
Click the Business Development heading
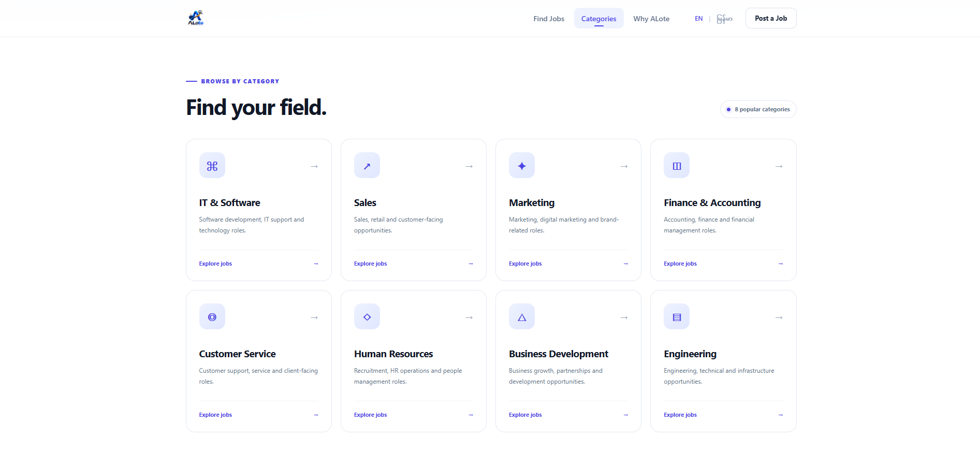[x=559, y=354]
